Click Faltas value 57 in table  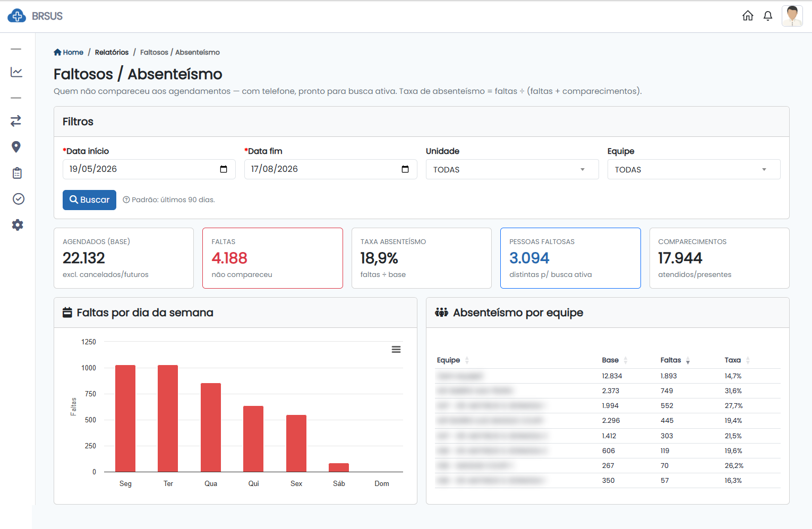665,480
